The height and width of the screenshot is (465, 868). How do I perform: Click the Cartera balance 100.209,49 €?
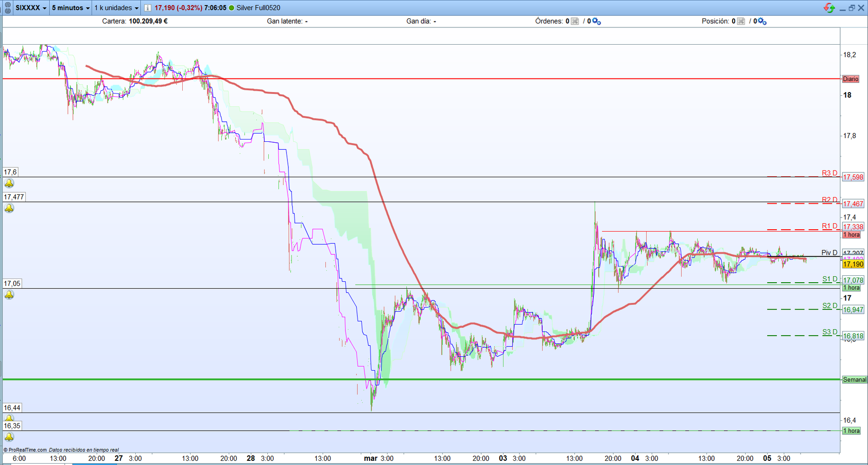pyautogui.click(x=148, y=21)
